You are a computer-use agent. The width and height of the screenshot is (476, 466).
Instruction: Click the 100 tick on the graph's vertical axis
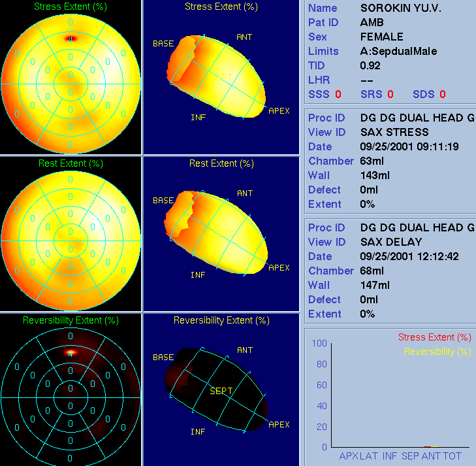tap(319, 343)
